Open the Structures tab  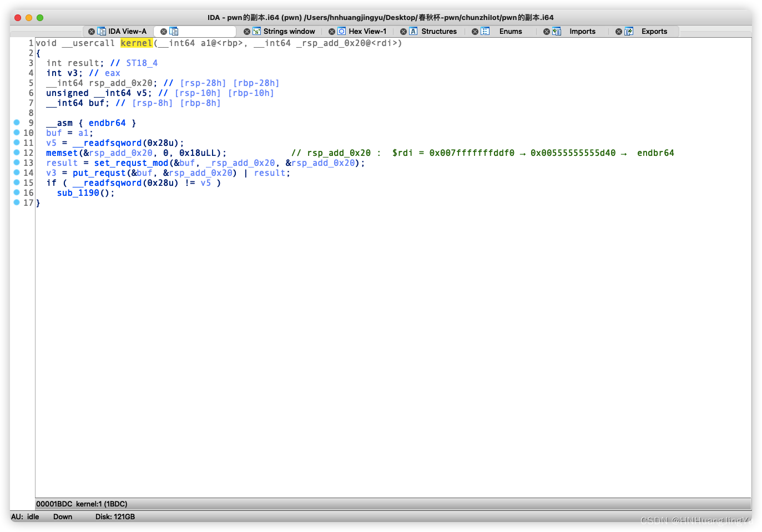[439, 32]
